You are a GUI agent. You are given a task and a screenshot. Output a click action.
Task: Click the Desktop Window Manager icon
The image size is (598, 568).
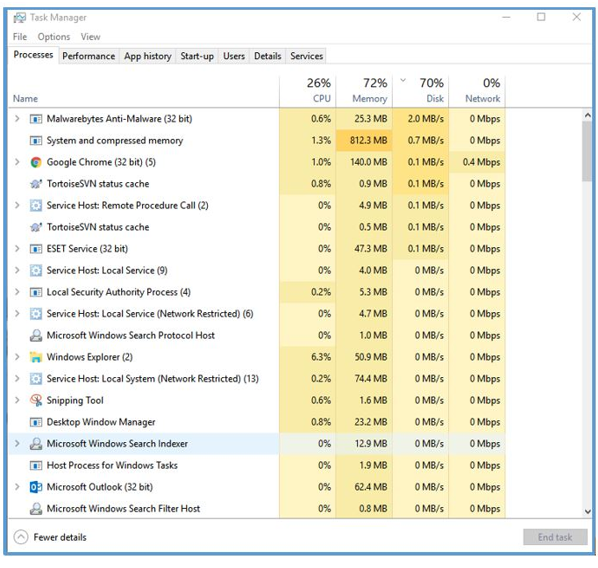(36, 422)
